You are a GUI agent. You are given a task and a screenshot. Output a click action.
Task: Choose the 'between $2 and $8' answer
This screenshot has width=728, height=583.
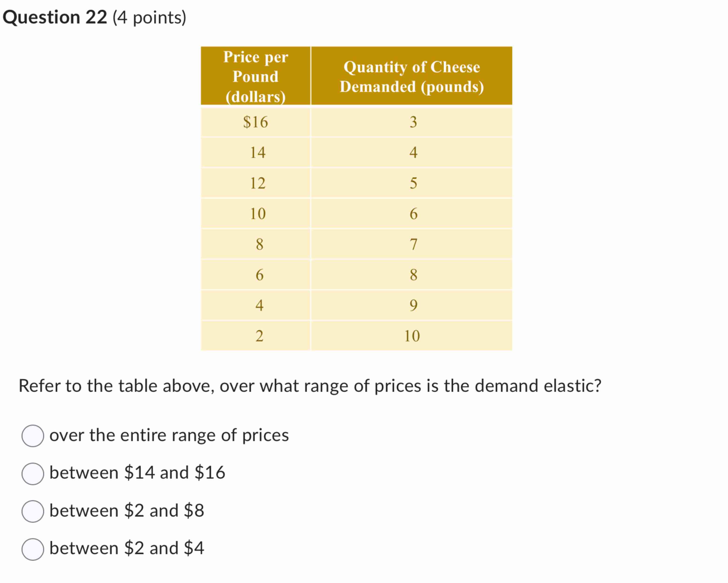click(x=33, y=511)
